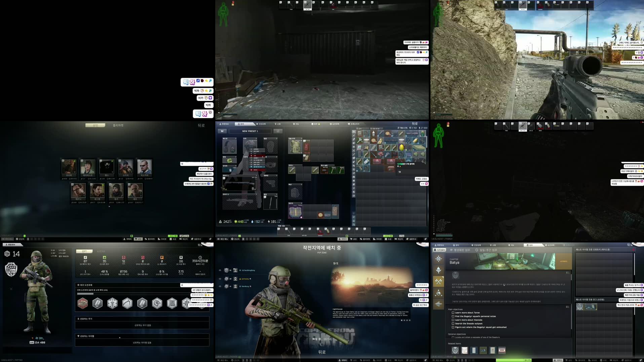Open the Traders (상인) icon in bottom bar
Viewport: 644px width, 362px height.
point(353,239)
